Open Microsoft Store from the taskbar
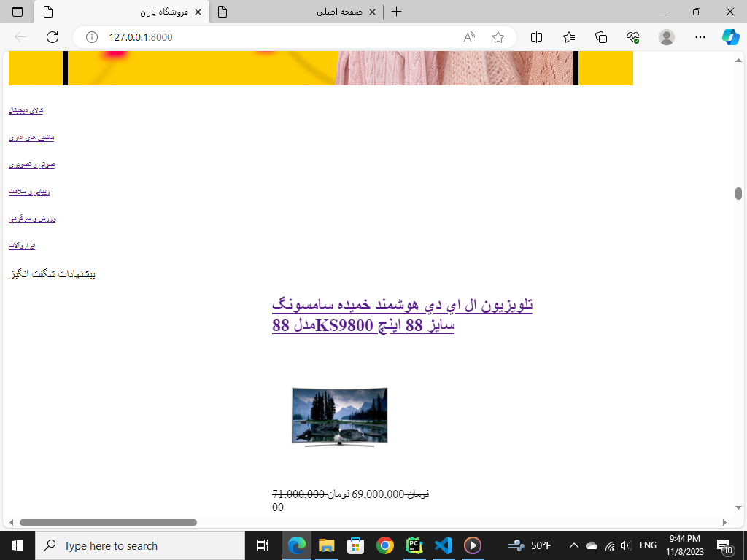 (355, 545)
